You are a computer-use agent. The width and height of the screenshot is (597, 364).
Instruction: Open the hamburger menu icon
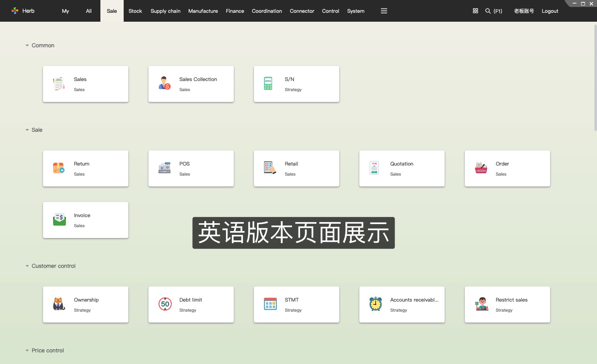pyautogui.click(x=384, y=11)
